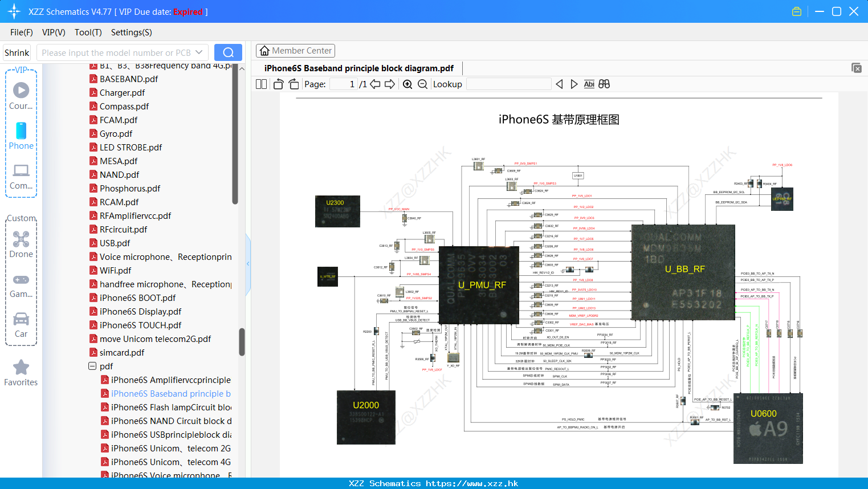Go to previous page arrow
This screenshot has width=868, height=489.
[x=375, y=84]
